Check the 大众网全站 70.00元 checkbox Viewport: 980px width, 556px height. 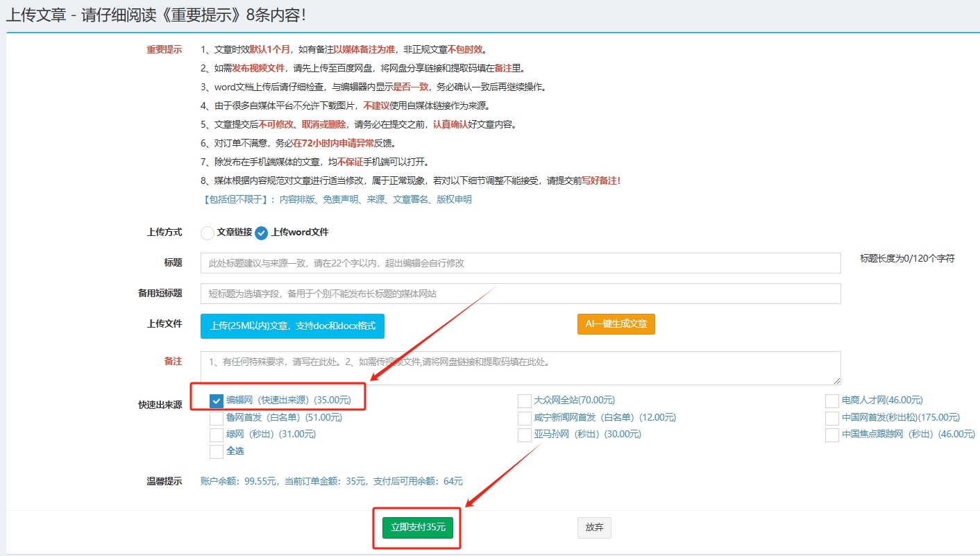525,401
